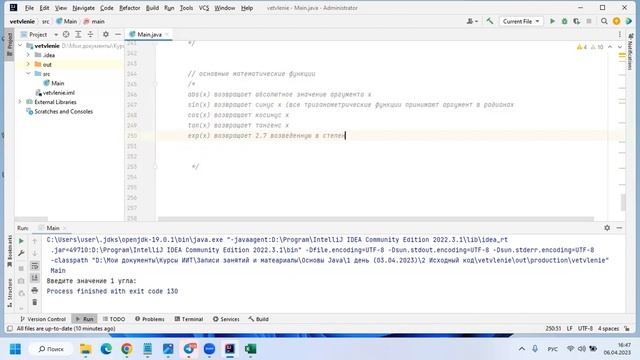Open the Terminal tool window
Image resolution: width=640 pixels, height=360 pixels.
(189, 319)
